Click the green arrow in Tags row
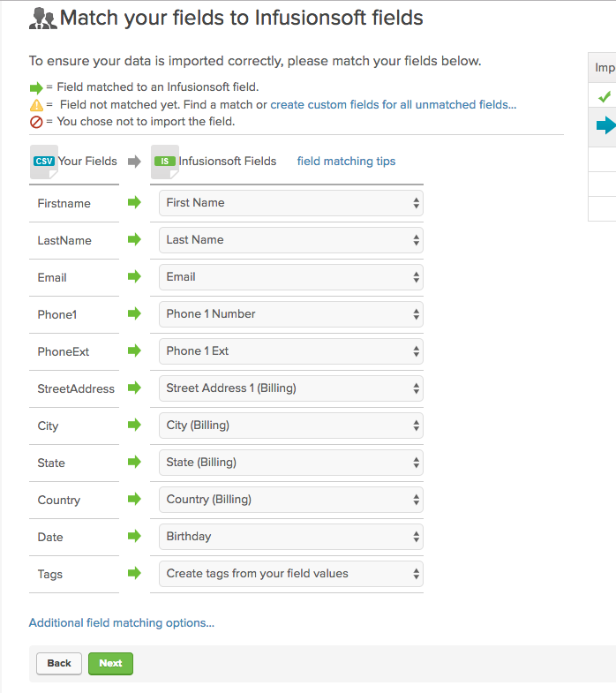616x693 pixels. (134, 574)
